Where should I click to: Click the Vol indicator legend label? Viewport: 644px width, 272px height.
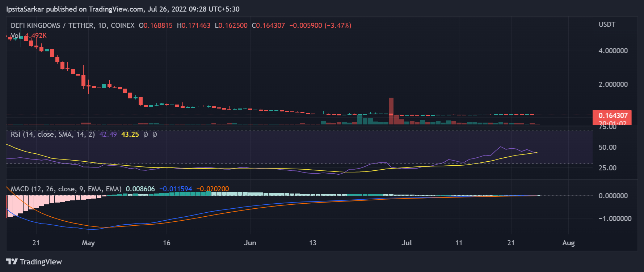click(16, 35)
